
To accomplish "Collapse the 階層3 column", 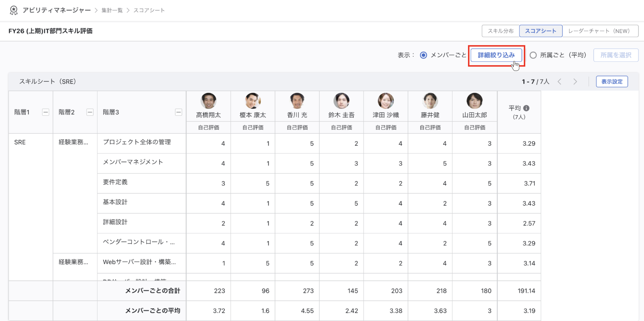I will point(179,112).
